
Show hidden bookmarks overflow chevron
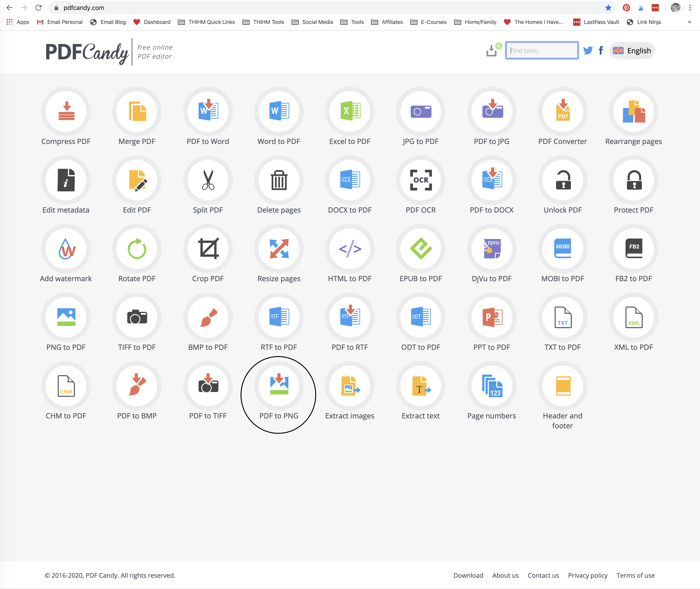point(689,22)
